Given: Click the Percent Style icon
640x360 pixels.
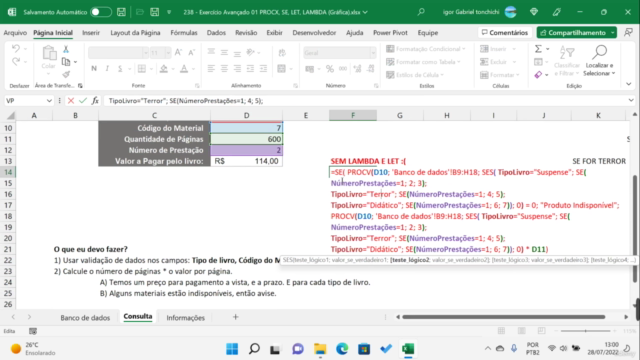Looking at the screenshot, I should point(330,69).
